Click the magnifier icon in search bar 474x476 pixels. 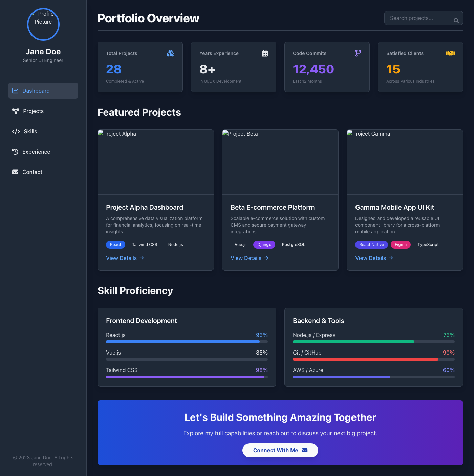[456, 20]
